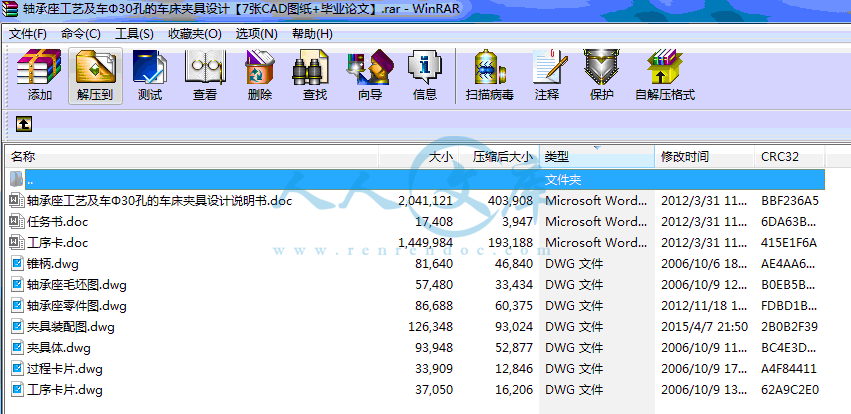The image size is (851, 414).
Task: Select the file 工序卡.doc
Action: click(57, 243)
